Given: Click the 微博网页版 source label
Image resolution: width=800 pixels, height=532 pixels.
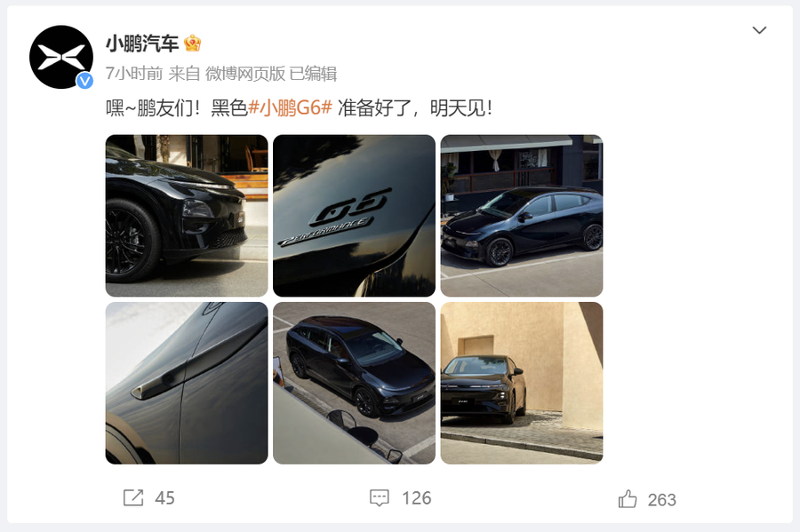Looking at the screenshot, I should (x=245, y=74).
